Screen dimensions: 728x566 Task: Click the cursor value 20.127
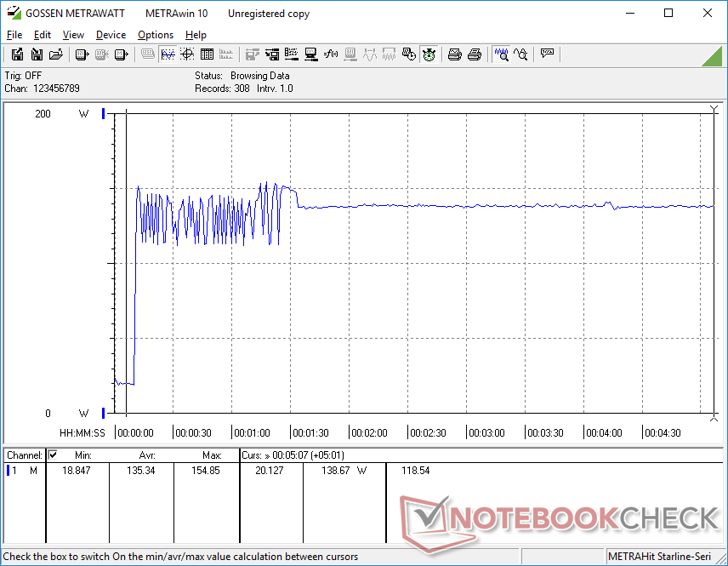coord(270,471)
